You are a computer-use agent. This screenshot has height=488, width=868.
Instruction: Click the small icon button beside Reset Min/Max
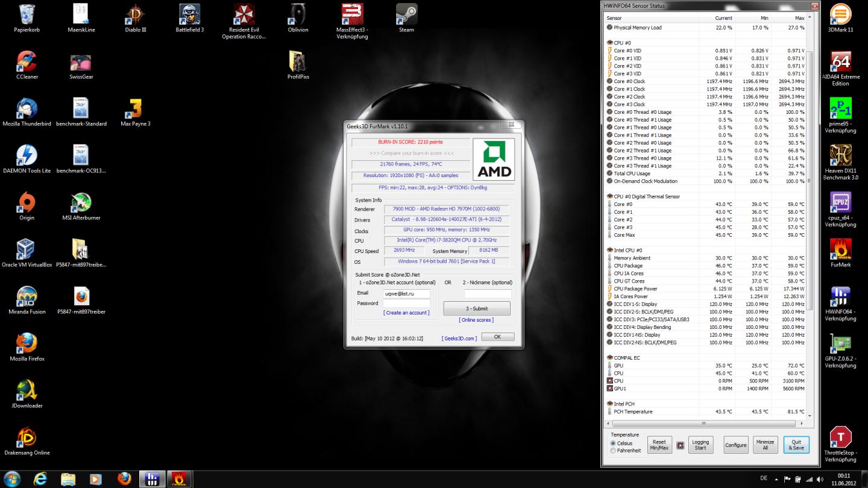680,446
